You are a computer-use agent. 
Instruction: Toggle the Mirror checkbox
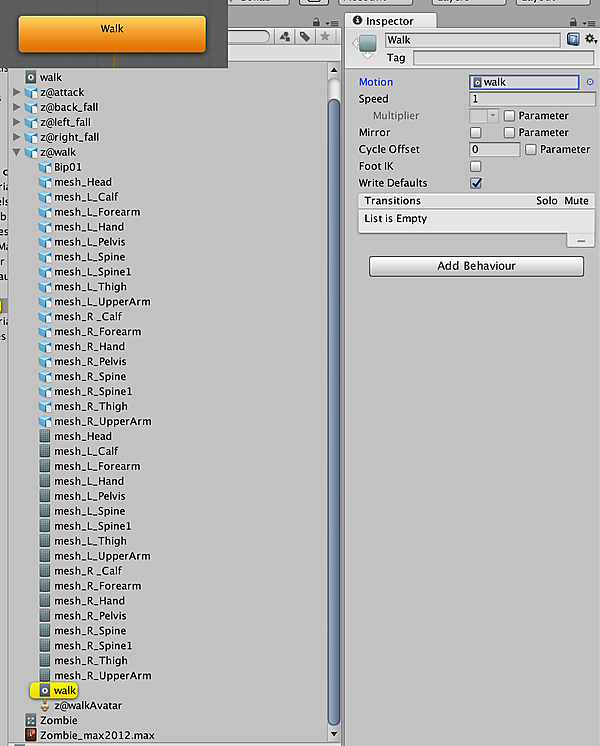(475, 132)
